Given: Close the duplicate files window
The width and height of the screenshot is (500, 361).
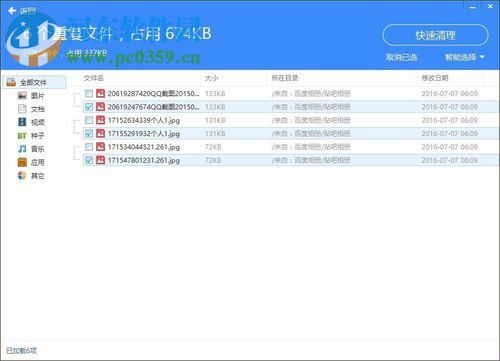Looking at the screenshot, I should (490, 6).
